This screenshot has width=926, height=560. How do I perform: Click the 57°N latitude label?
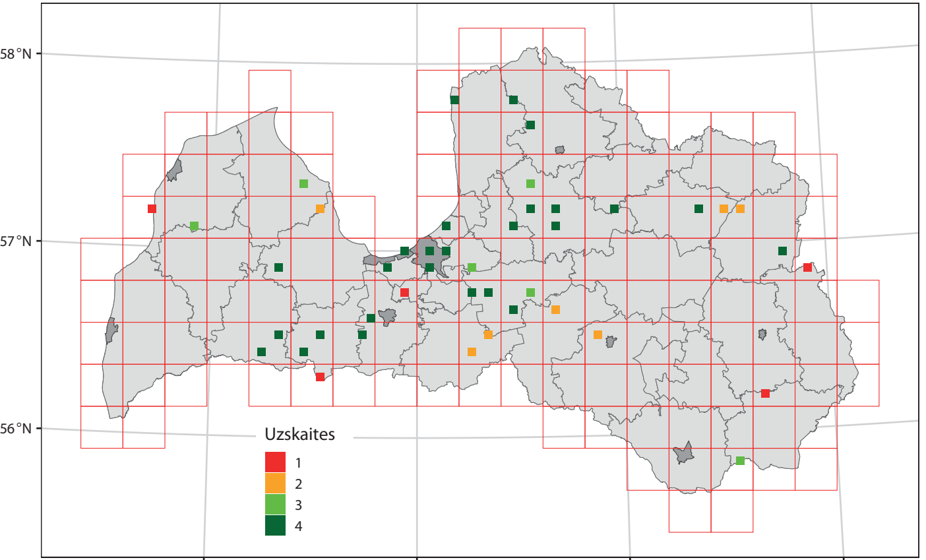16,241
